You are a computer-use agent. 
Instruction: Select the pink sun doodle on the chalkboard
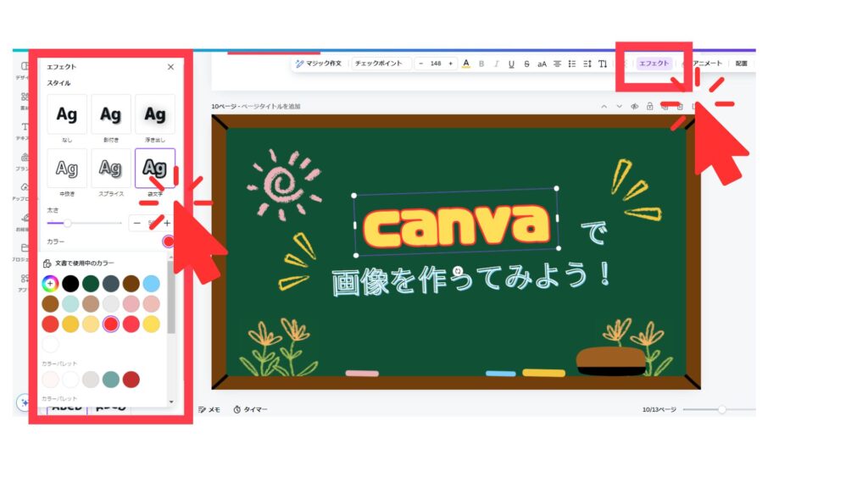(285, 183)
